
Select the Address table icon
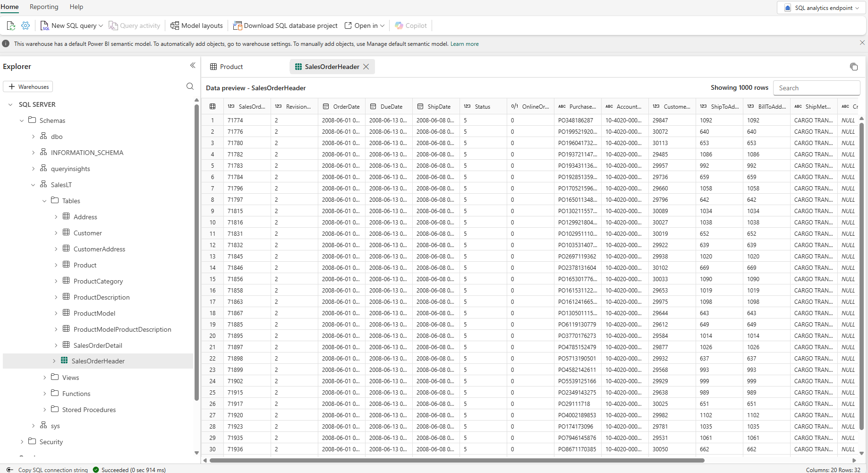tap(66, 216)
